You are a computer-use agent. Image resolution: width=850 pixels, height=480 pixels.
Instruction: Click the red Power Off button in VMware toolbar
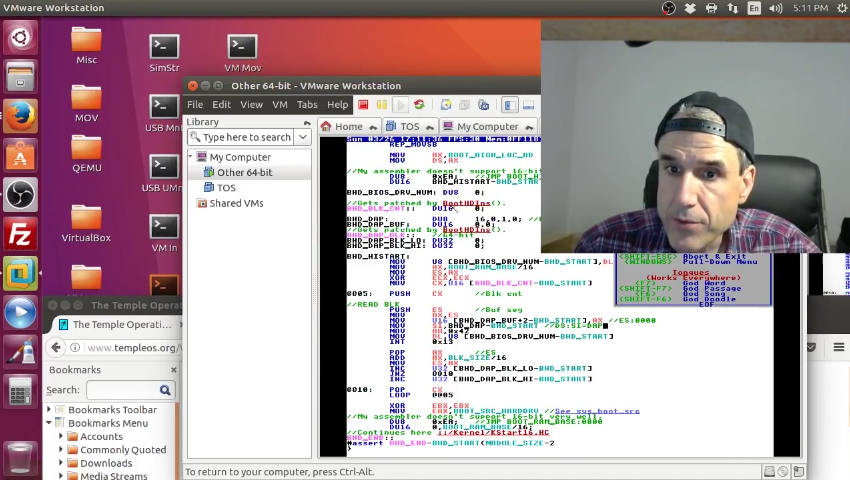click(363, 105)
